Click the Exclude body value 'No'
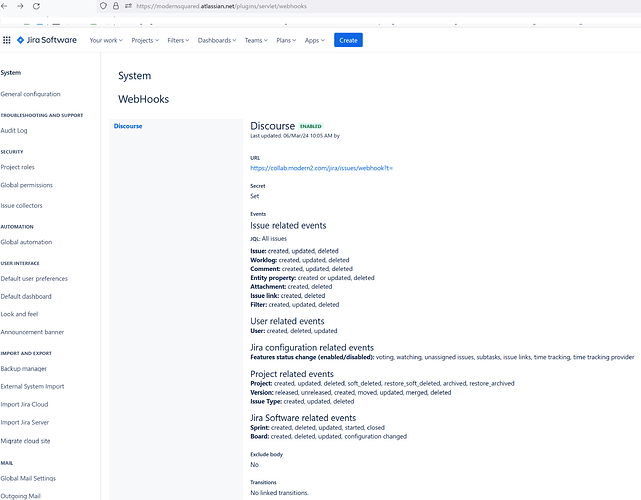The height and width of the screenshot is (500, 641). pos(254,465)
